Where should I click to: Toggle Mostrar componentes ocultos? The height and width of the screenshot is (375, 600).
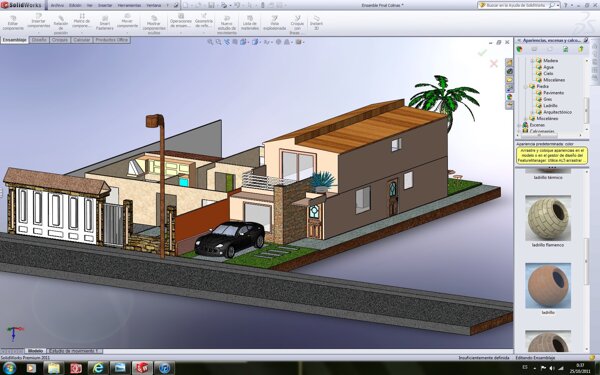click(153, 24)
